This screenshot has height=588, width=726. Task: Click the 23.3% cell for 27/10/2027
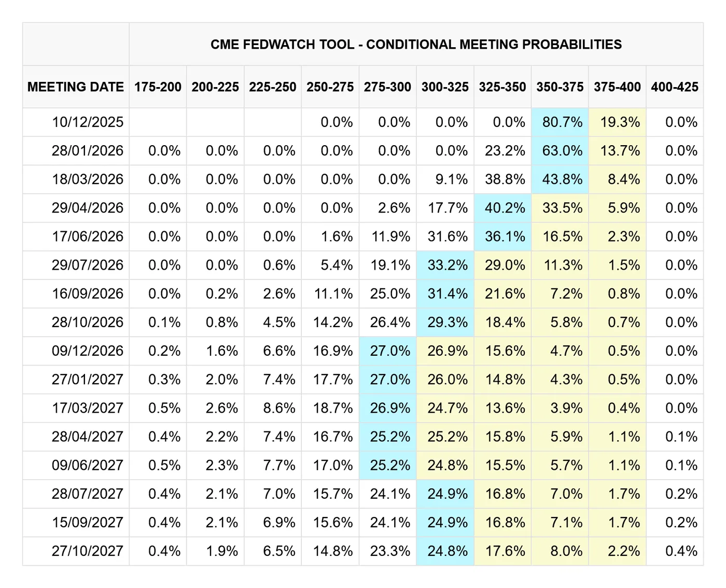390,551
